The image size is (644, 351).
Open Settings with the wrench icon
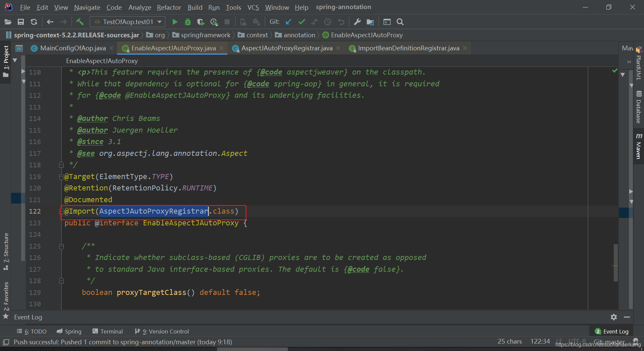357,22
